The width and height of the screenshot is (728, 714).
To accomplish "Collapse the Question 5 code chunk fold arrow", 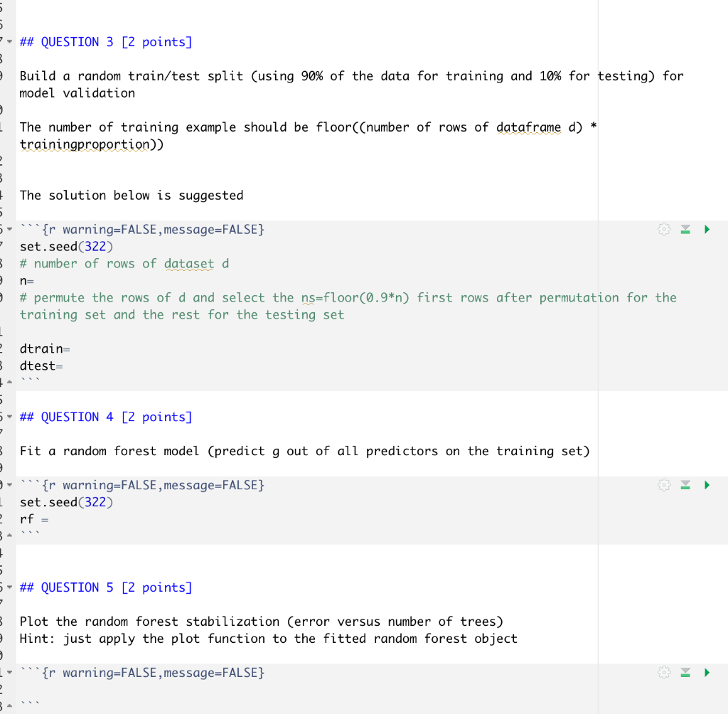I will tap(10, 672).
